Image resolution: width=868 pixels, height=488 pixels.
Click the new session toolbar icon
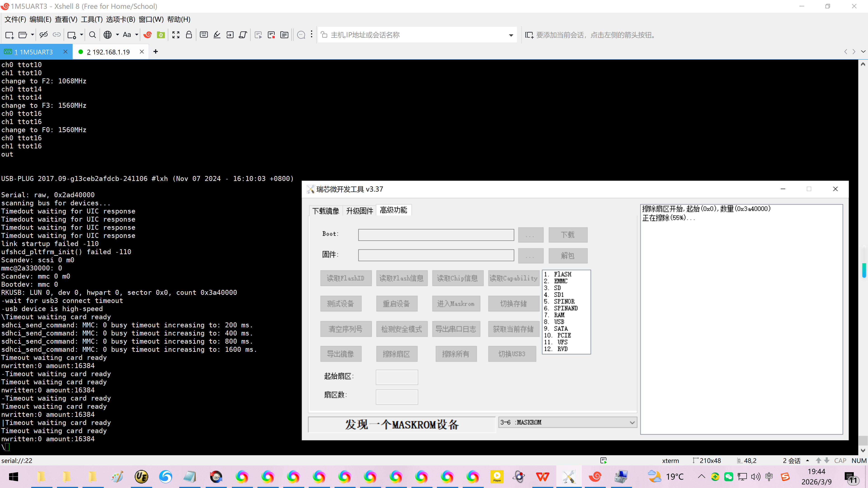[x=9, y=35]
